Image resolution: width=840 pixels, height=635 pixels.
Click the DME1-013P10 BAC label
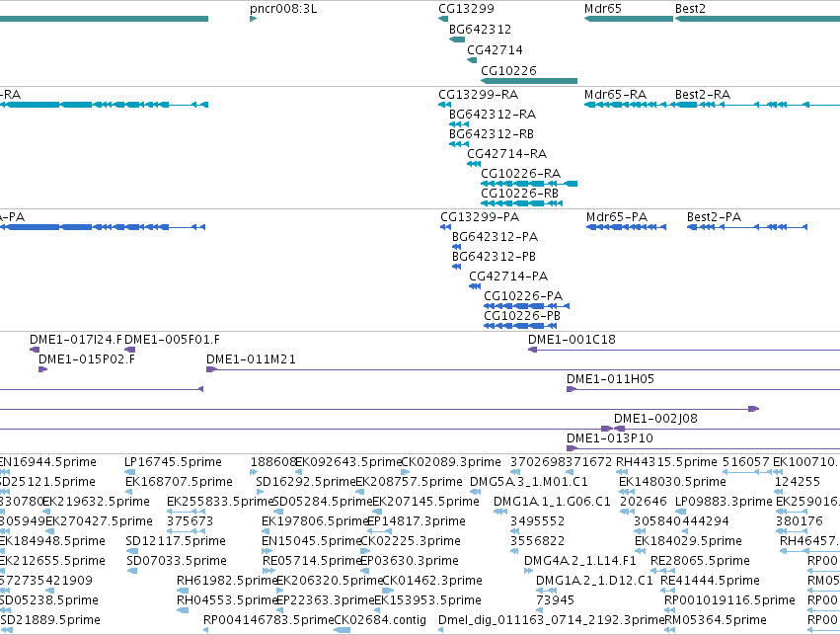coord(610,437)
